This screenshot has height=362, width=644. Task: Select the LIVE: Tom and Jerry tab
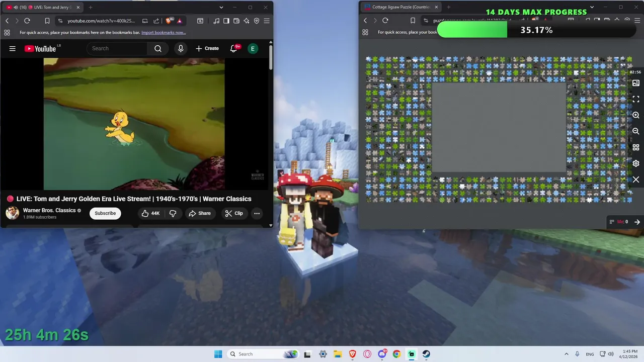point(43,7)
